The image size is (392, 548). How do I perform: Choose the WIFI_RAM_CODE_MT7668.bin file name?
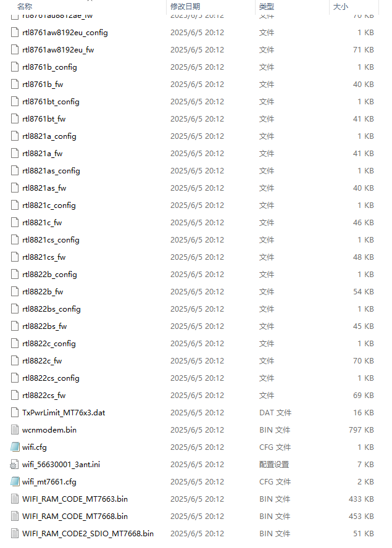pyautogui.click(x=75, y=516)
